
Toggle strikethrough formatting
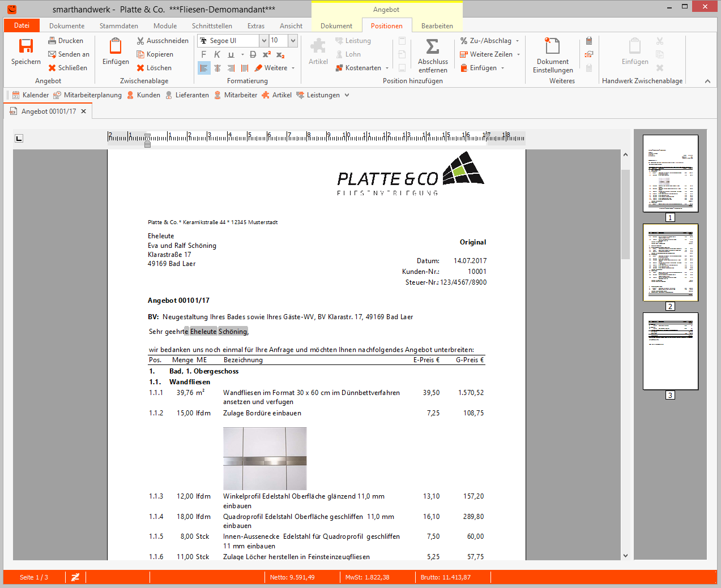point(253,54)
